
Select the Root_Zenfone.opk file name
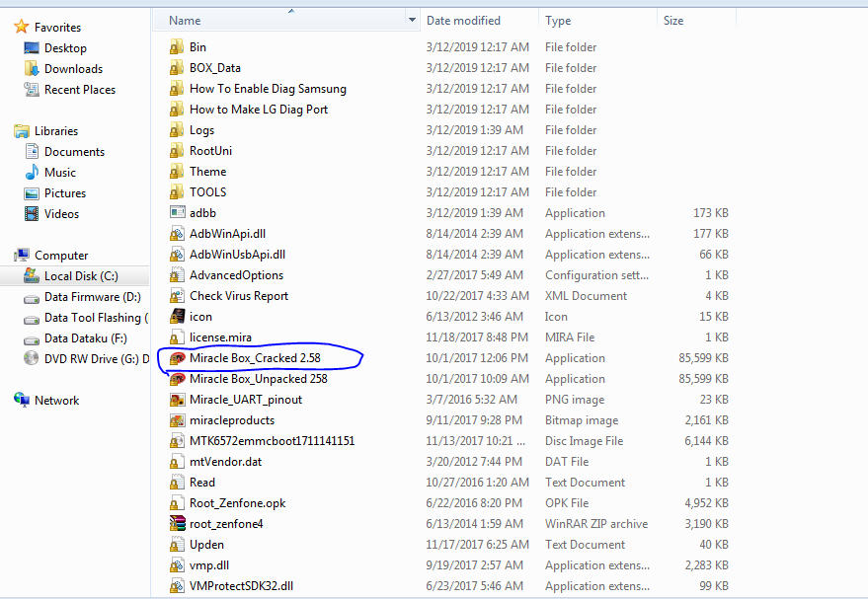pos(237,503)
